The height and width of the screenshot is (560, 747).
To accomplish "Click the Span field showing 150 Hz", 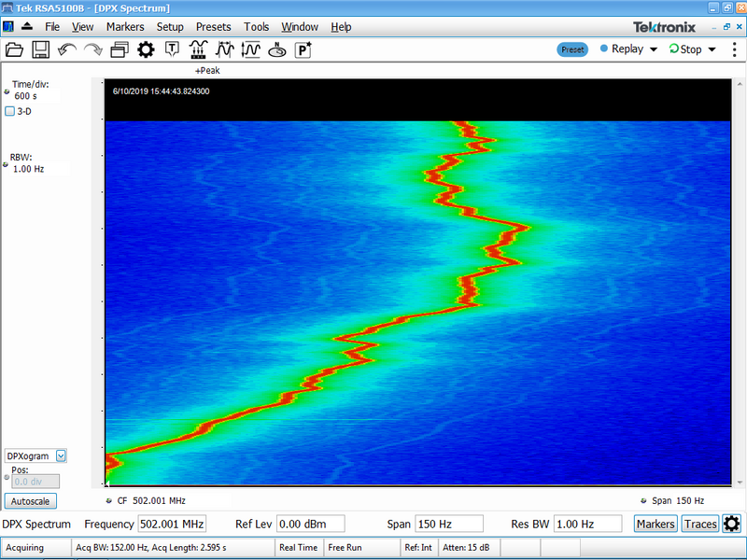I will coord(448,524).
